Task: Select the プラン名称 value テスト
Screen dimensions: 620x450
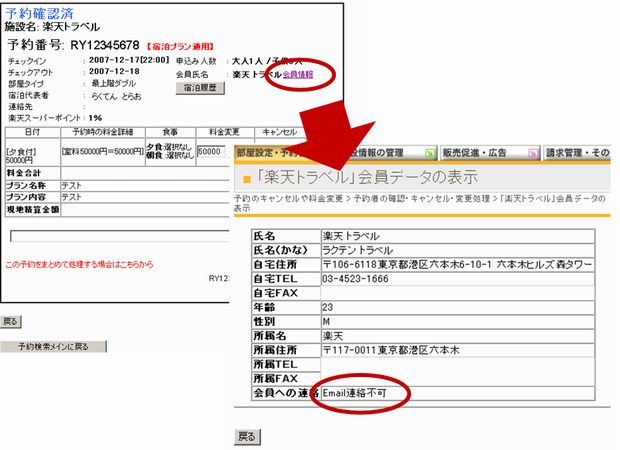Action: pyautogui.click(x=72, y=185)
